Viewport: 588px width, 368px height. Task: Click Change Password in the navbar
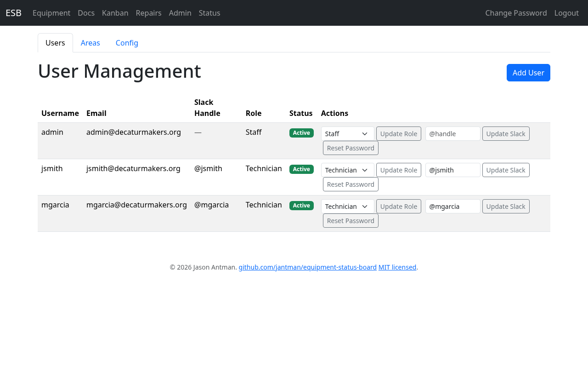tap(516, 13)
